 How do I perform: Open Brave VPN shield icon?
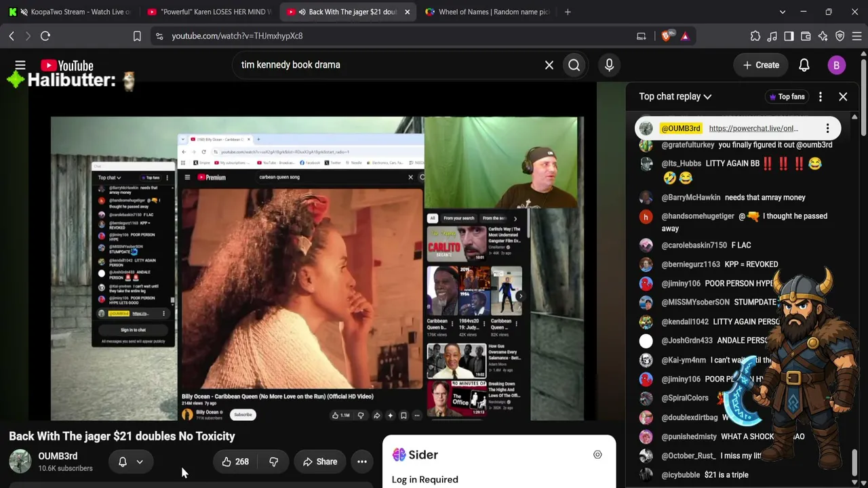tap(840, 36)
